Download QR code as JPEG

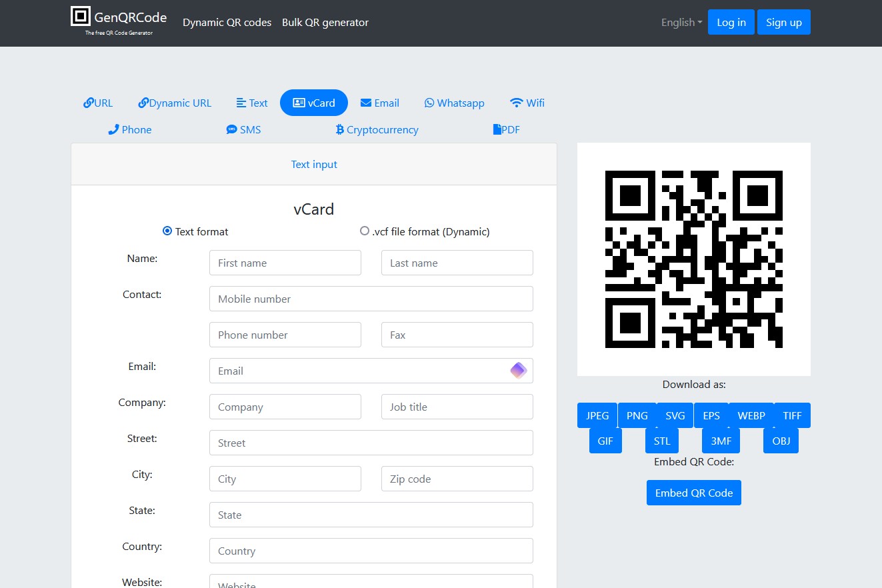click(597, 415)
